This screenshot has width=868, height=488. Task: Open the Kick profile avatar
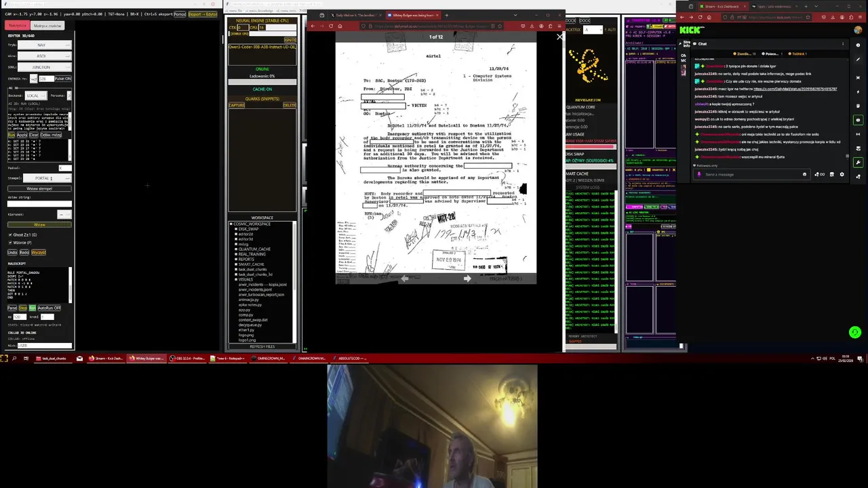click(858, 30)
